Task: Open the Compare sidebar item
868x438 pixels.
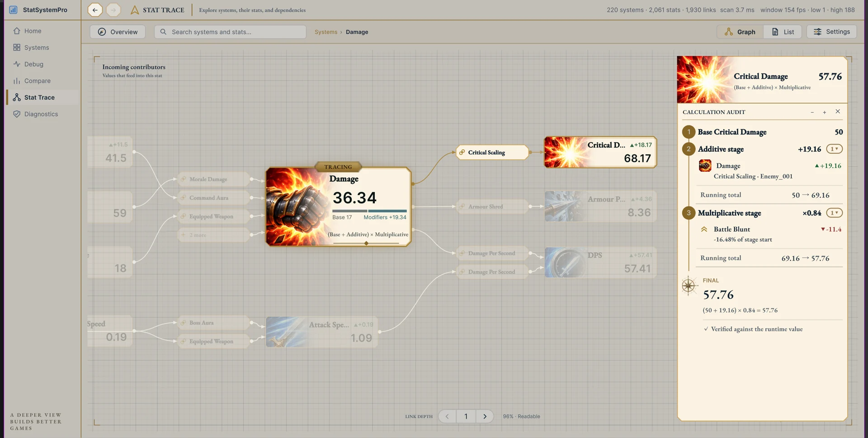Action: (42, 81)
